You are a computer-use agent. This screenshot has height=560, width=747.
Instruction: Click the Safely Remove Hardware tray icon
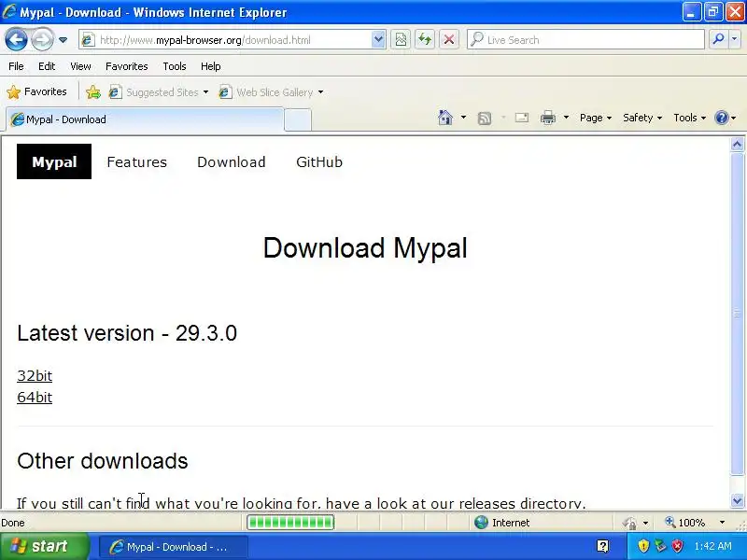[x=661, y=546]
